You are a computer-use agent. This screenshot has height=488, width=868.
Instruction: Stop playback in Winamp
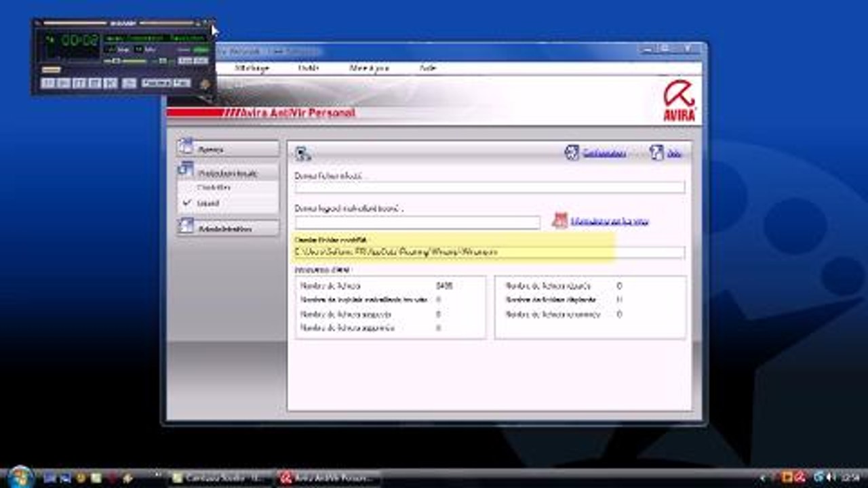coord(94,83)
